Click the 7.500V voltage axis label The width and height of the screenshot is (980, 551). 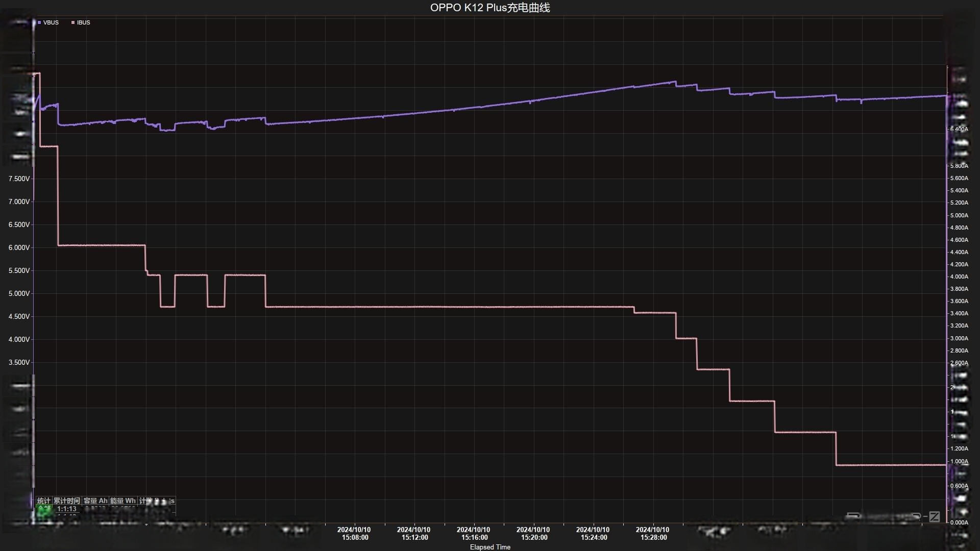point(19,179)
